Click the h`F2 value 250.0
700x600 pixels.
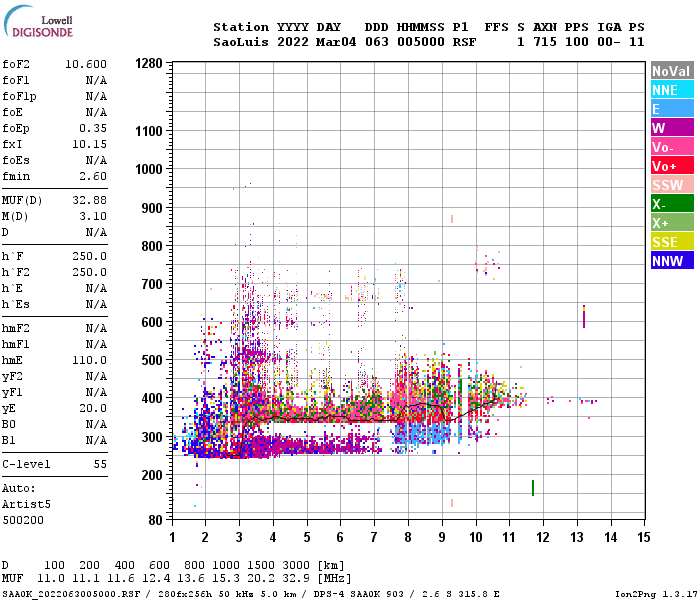[x=89, y=272]
